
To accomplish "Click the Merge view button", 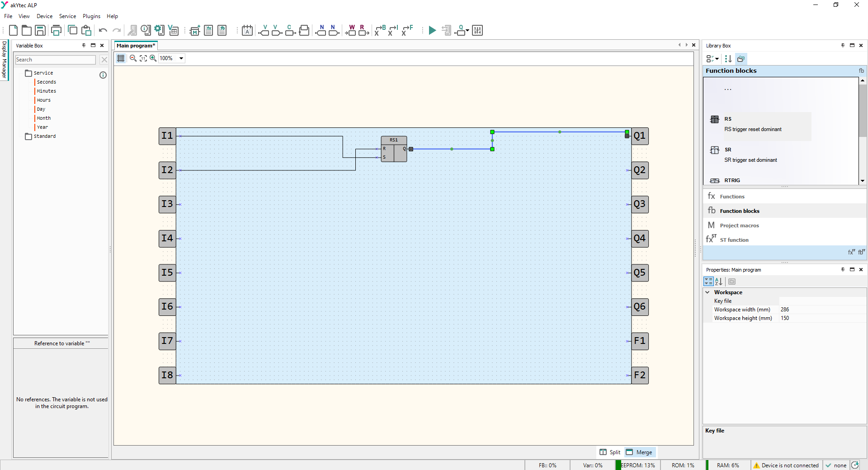I will [639, 452].
